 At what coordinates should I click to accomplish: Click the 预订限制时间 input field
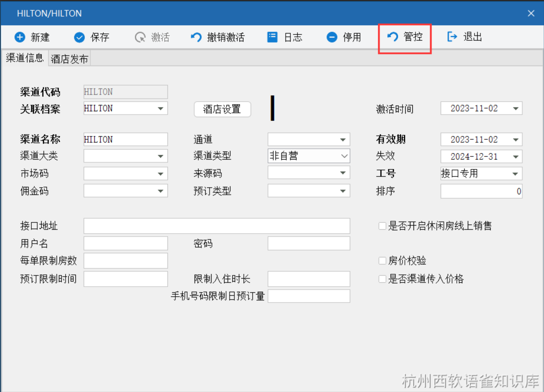125,279
